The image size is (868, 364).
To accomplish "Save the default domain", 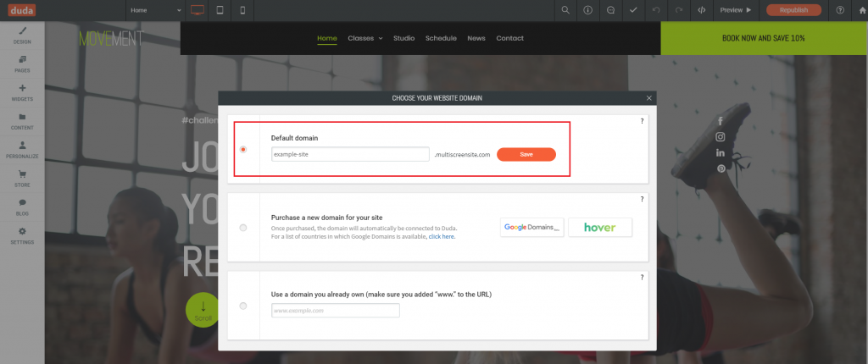I will 526,154.
